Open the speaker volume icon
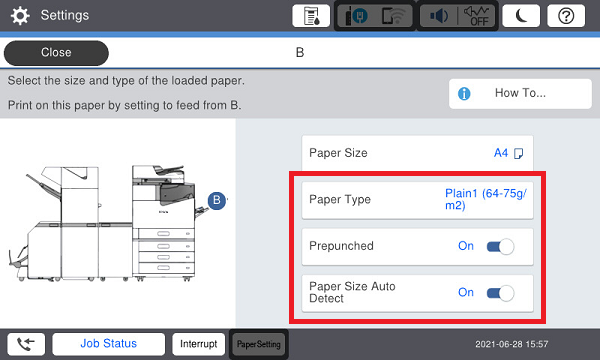This screenshot has width=600, height=360. (x=439, y=16)
